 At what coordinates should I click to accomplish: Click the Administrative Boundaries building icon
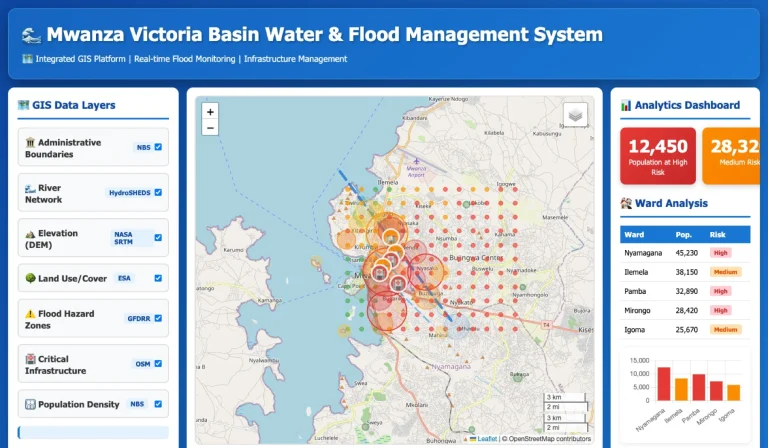pyautogui.click(x=30, y=142)
